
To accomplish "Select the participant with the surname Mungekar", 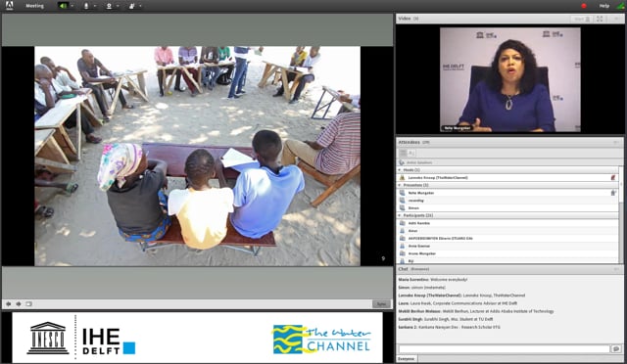I will 507,253.
